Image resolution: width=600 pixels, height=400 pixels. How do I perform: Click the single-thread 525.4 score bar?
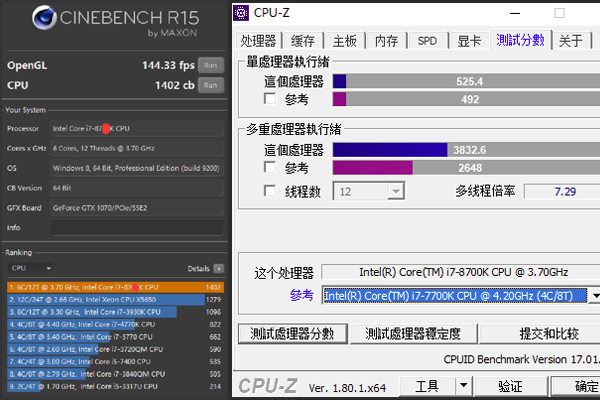[x=466, y=81]
